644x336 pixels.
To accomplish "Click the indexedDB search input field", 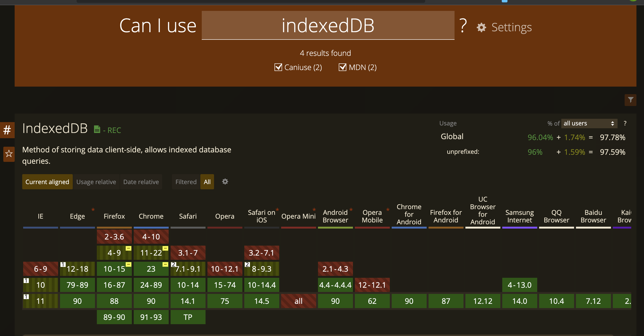I will tap(328, 25).
